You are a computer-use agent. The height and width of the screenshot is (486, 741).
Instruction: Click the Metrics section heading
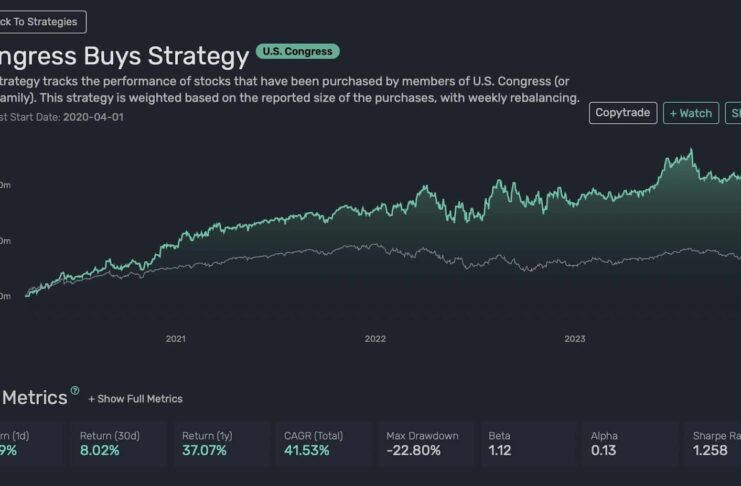pyautogui.click(x=34, y=397)
